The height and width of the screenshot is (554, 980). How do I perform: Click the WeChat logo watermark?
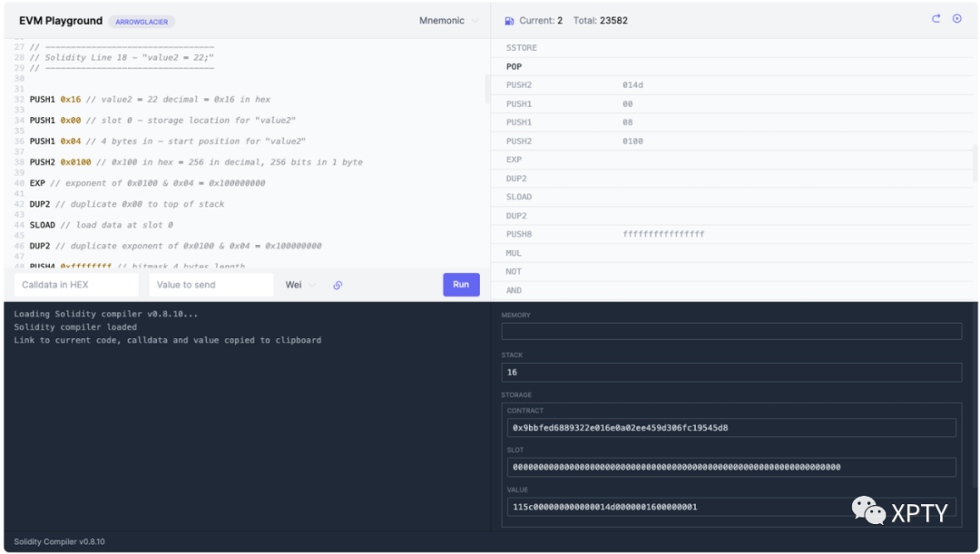click(868, 510)
